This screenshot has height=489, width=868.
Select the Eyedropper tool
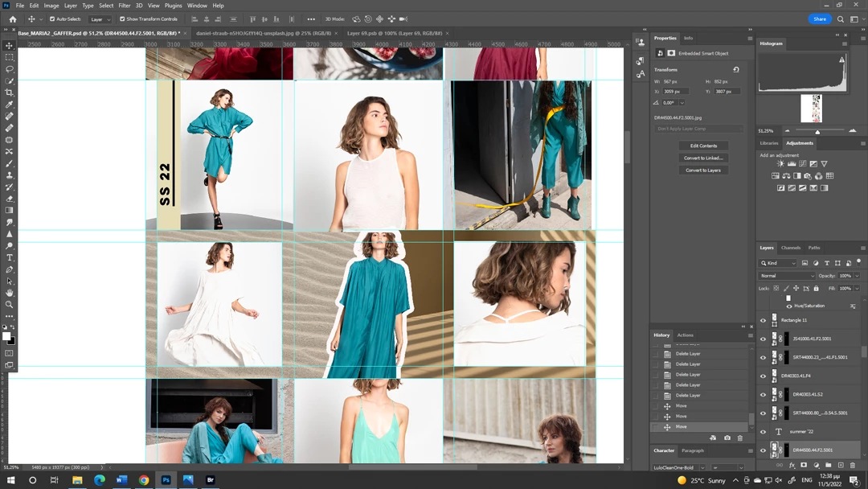coord(10,105)
